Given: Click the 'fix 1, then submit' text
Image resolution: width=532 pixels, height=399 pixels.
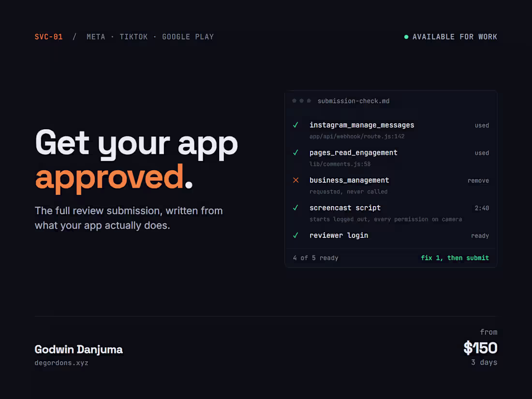Looking at the screenshot, I should tap(455, 258).
